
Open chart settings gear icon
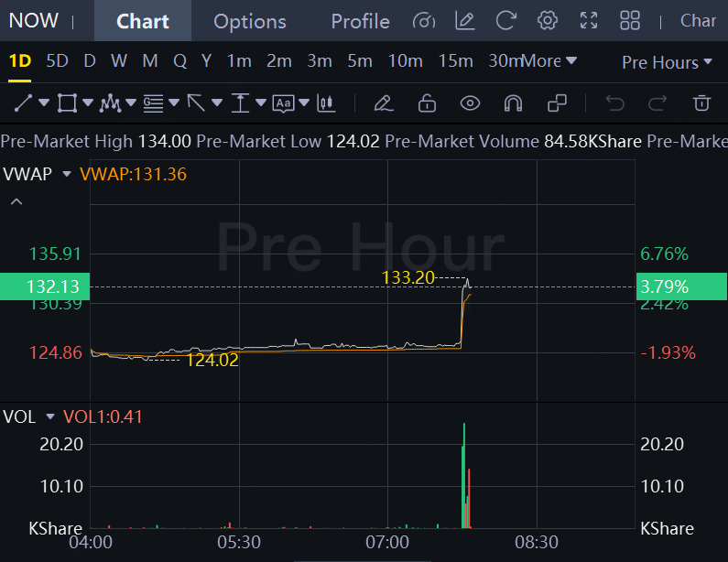pos(548,21)
